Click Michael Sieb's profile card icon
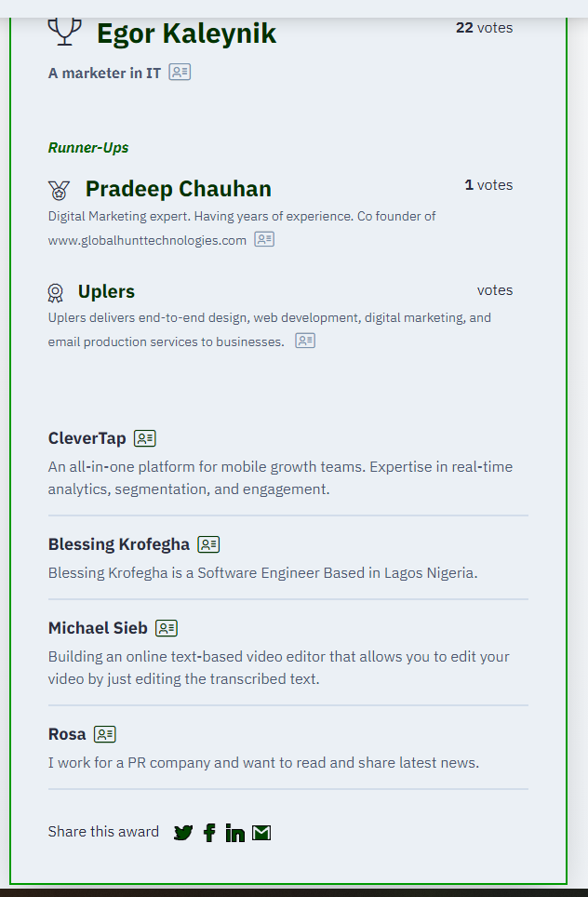The width and height of the screenshot is (588, 897). (167, 628)
